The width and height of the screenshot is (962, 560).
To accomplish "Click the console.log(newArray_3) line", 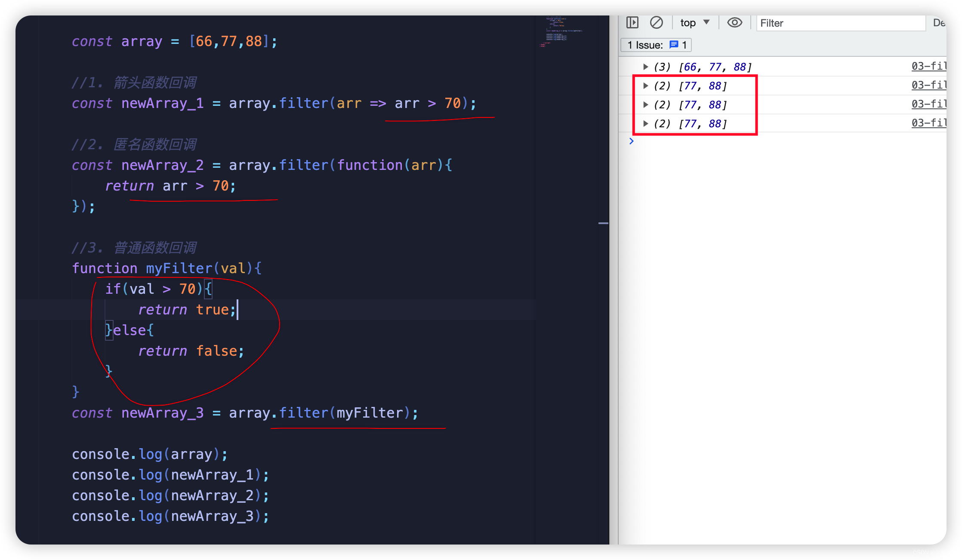I will [170, 516].
